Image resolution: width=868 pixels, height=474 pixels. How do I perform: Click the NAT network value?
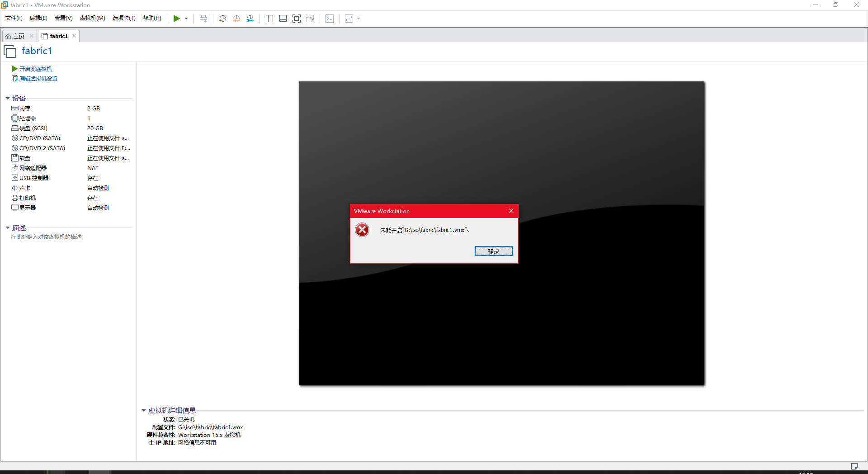coord(93,168)
